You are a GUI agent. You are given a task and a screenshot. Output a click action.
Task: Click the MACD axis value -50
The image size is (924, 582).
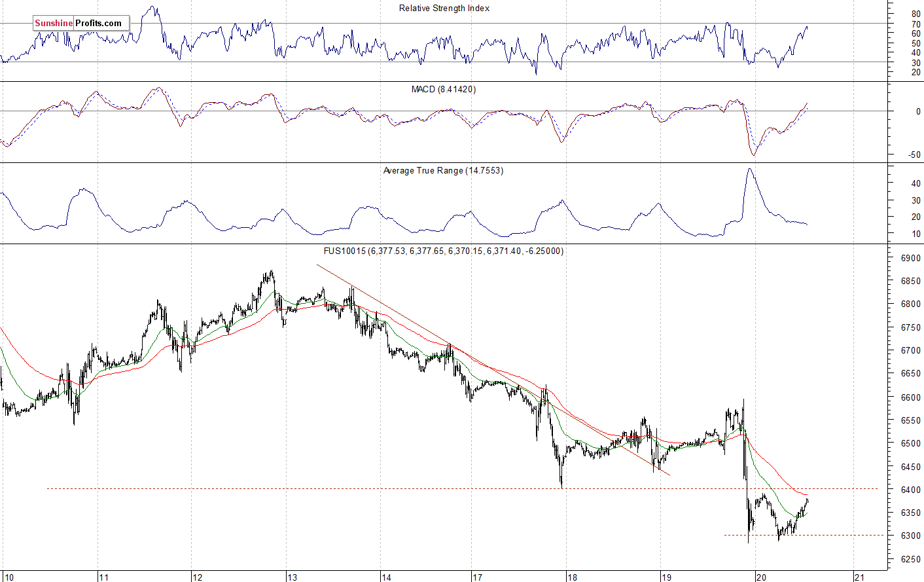(914, 155)
